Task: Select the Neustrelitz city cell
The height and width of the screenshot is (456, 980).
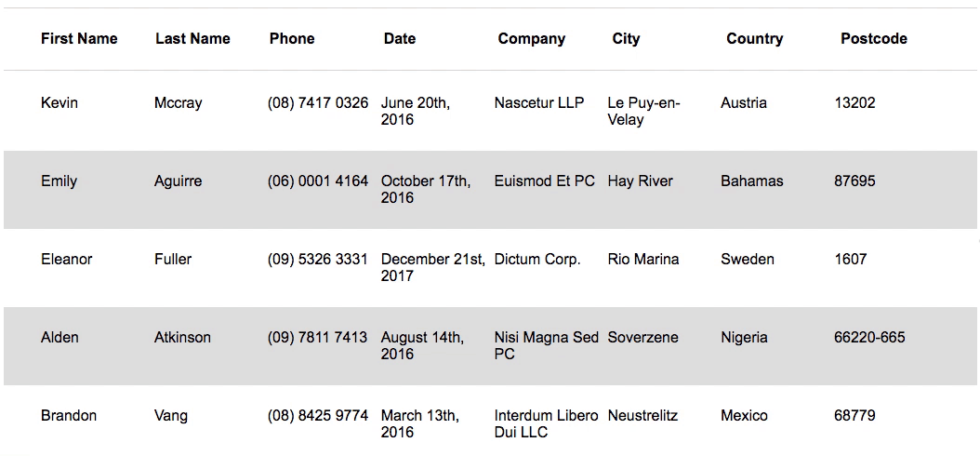Action: (643, 416)
